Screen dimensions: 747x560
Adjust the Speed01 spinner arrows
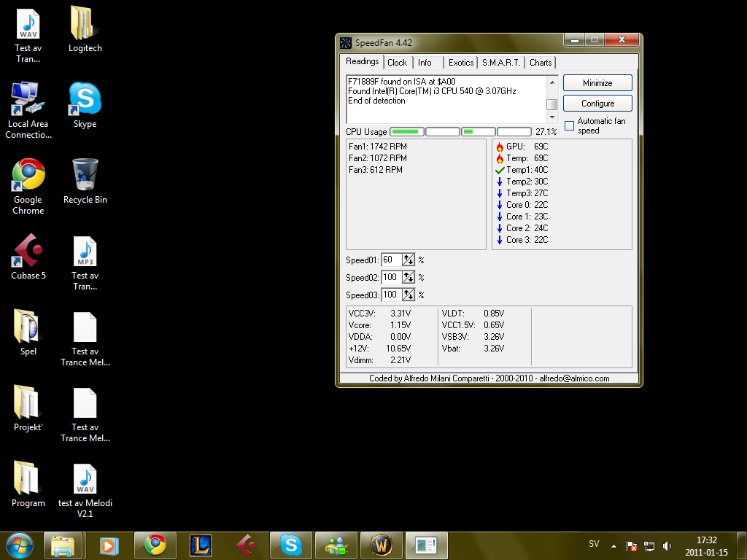[409, 260]
